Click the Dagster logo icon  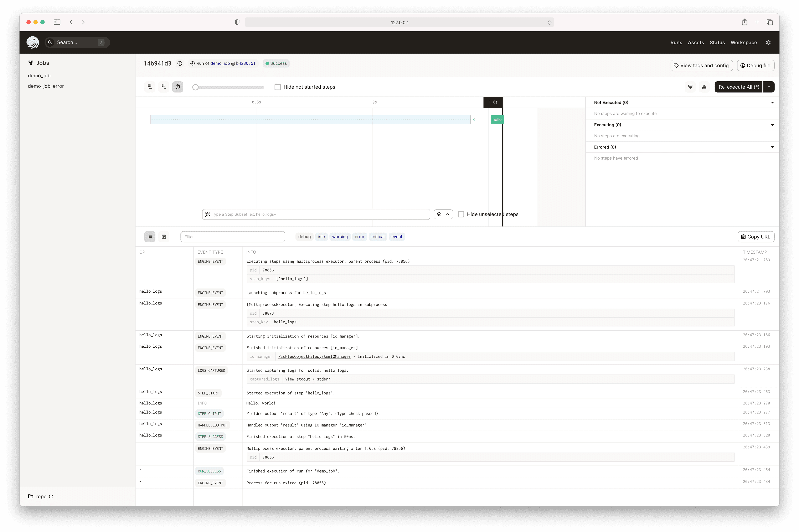(33, 42)
